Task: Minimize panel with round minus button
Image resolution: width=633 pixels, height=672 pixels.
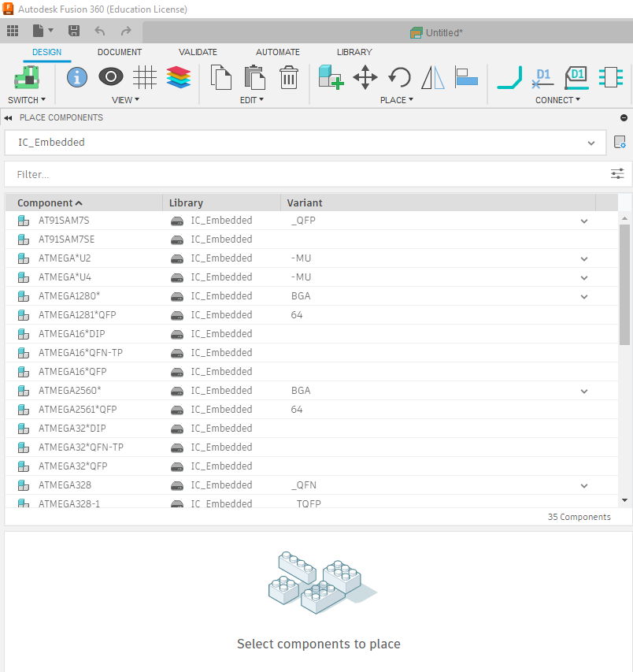Action: point(624,118)
